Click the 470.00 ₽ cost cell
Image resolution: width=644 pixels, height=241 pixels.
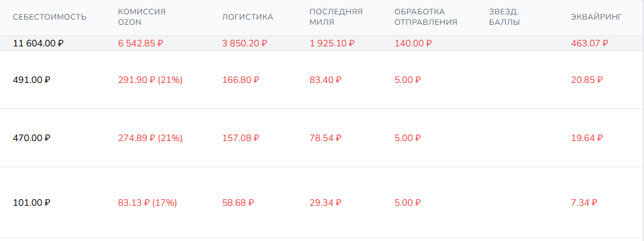point(31,138)
